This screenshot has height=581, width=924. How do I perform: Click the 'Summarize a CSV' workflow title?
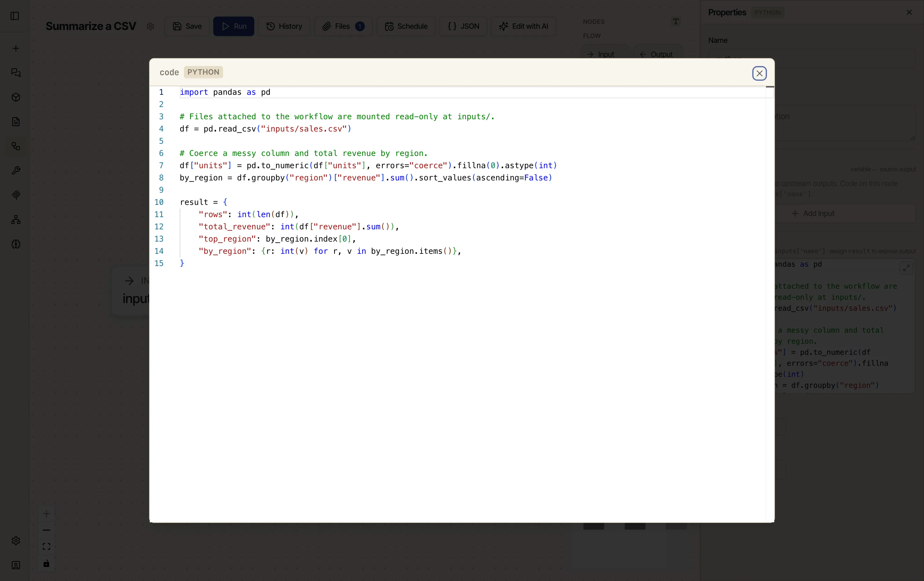click(x=91, y=26)
